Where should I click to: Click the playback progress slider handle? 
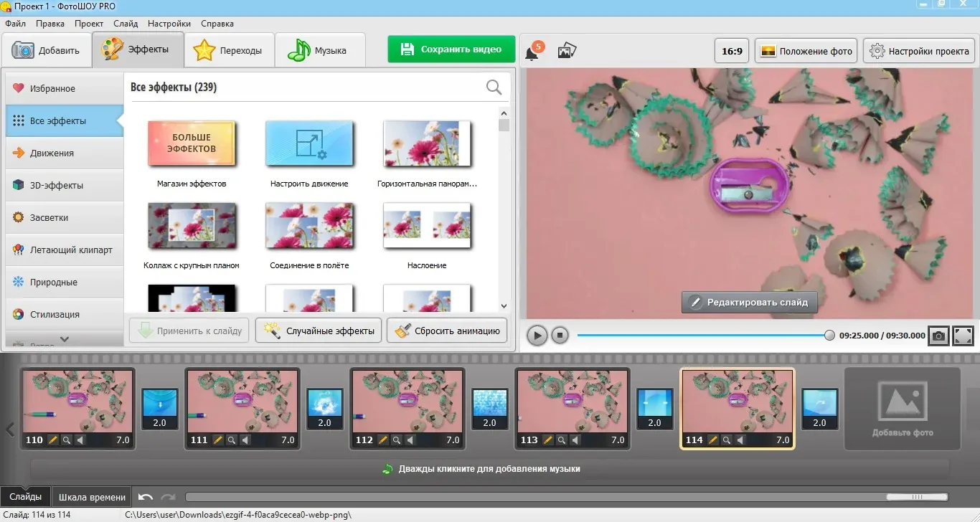(829, 335)
